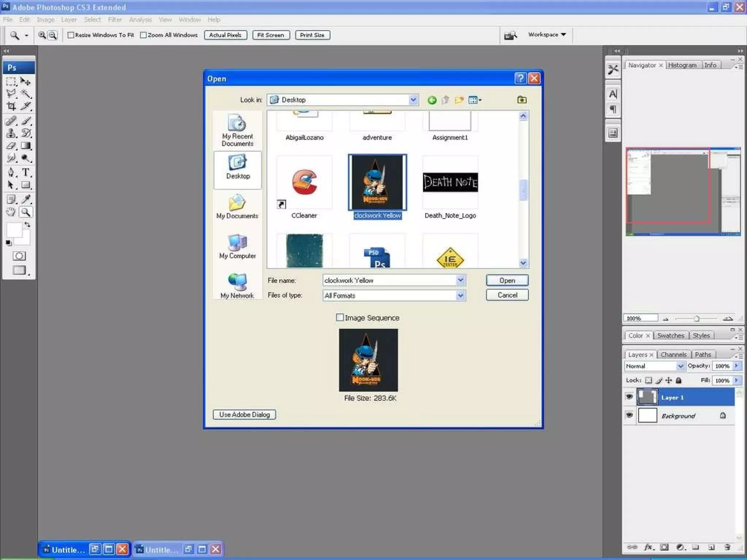Select the Type tool
Image resolution: width=747 pixels, height=560 pixels.
click(x=26, y=172)
